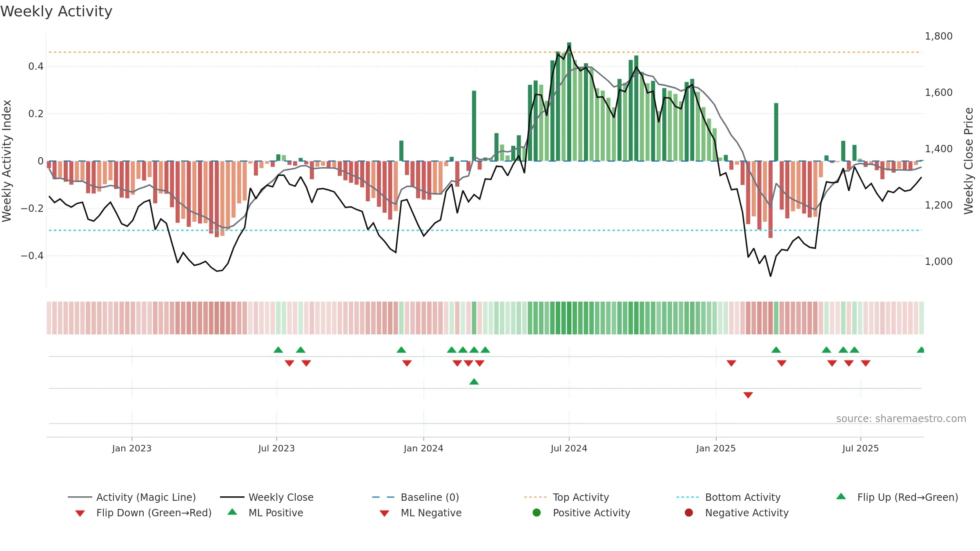Screen dimensions: 980x551
Task: Click the lone ML Negative marker after Jan 2025
Action: coord(748,395)
